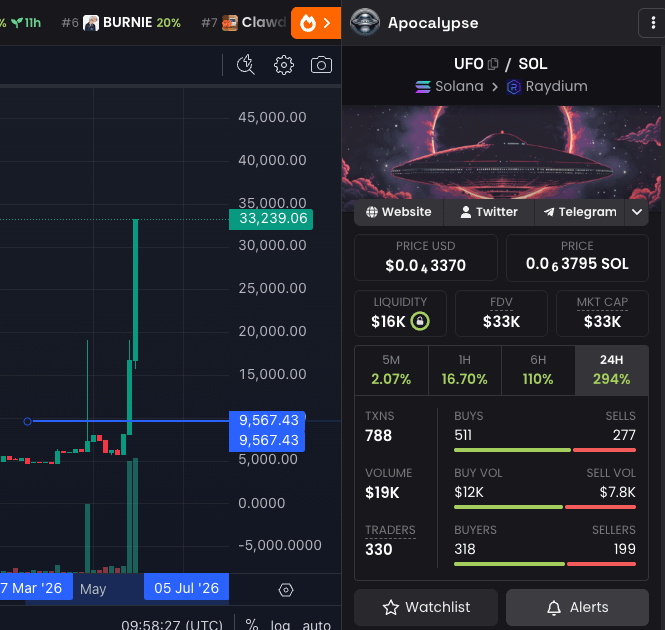Screen dimensions: 665x630
Task: Select the 24H price change tab
Action: coord(612,370)
